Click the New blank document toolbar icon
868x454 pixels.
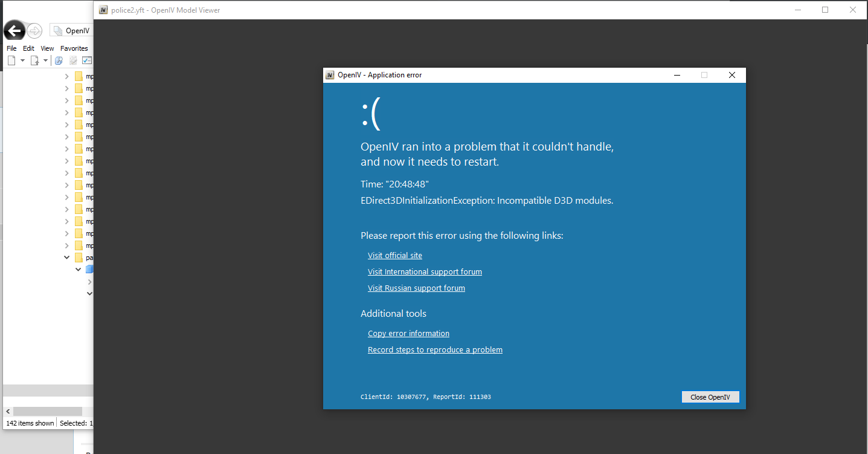(x=11, y=60)
